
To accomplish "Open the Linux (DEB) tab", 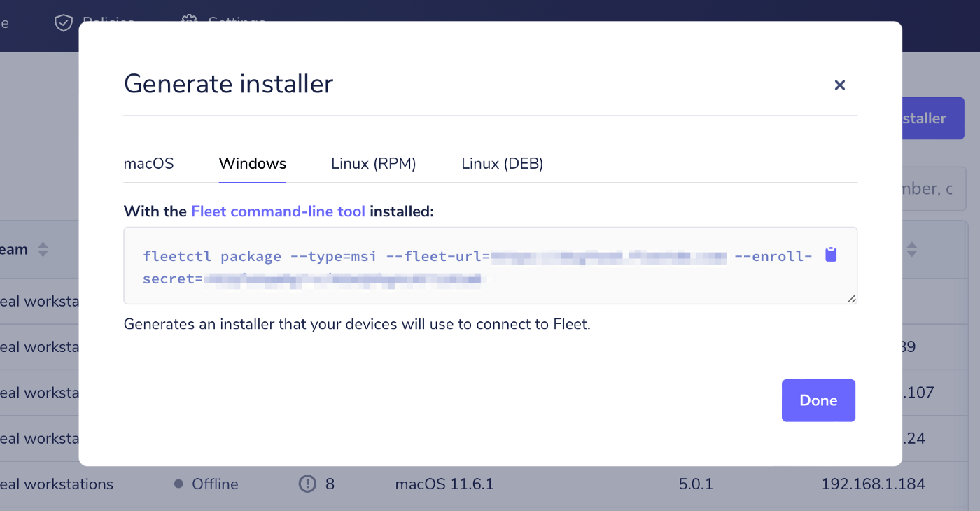I will click(503, 164).
